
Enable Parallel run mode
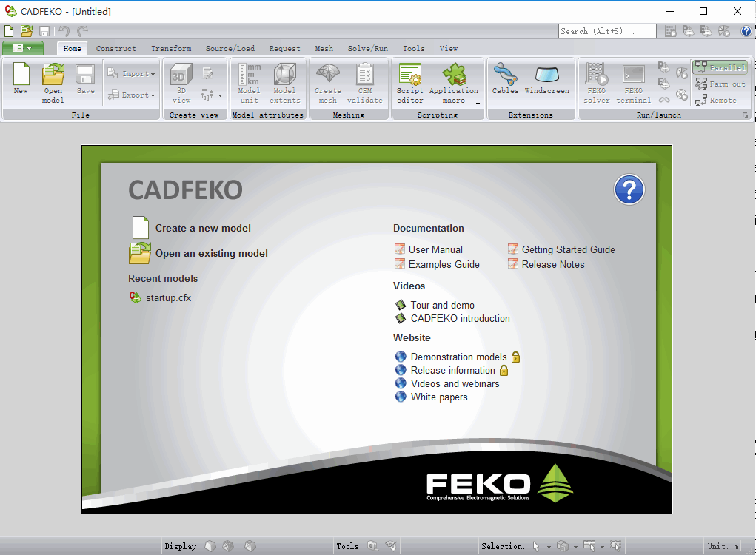coord(720,67)
